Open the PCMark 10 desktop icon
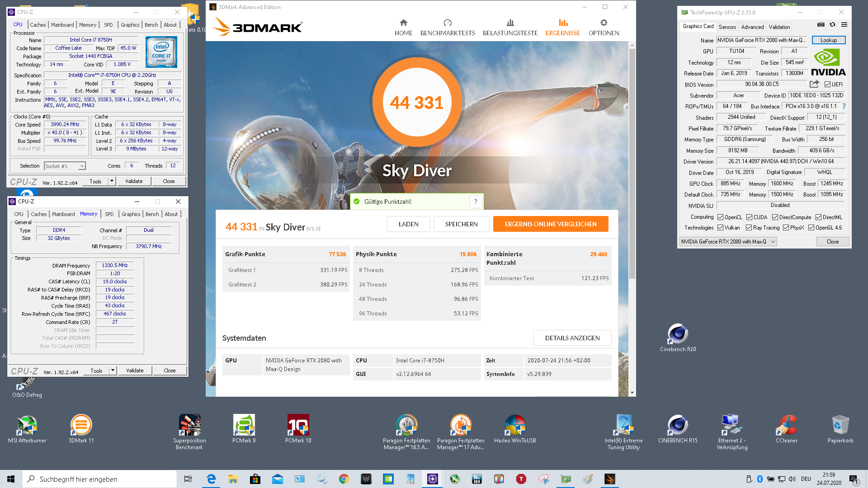Image resolution: width=868 pixels, height=488 pixels. pos(298,429)
